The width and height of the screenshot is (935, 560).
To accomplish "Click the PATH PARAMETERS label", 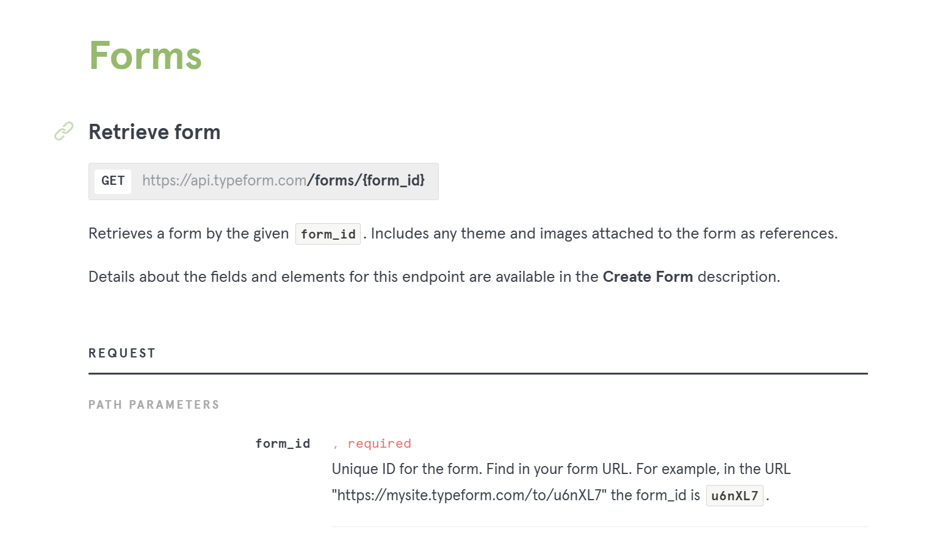I will 154,405.
